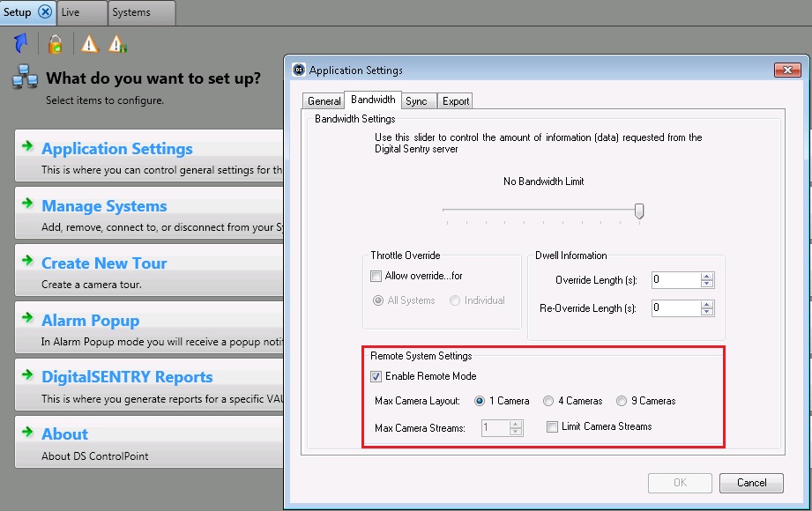Click the bandwidth limit slider handle

[639, 211]
